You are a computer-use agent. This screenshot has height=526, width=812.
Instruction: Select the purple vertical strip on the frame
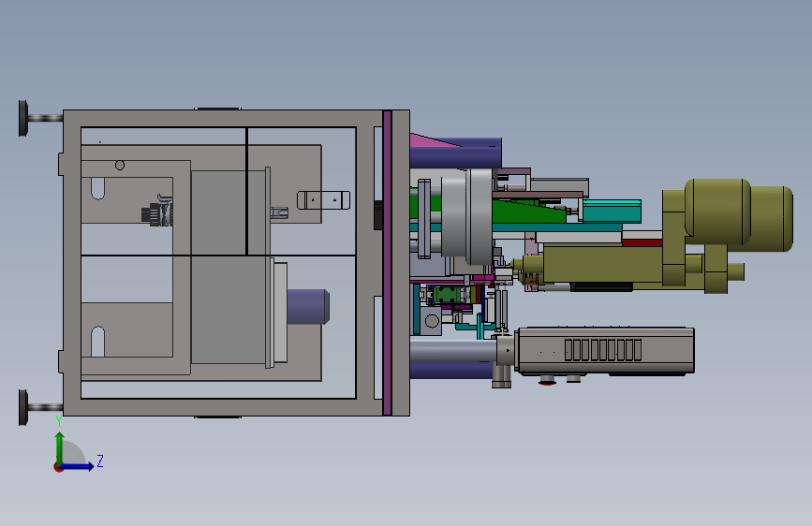pos(387,262)
